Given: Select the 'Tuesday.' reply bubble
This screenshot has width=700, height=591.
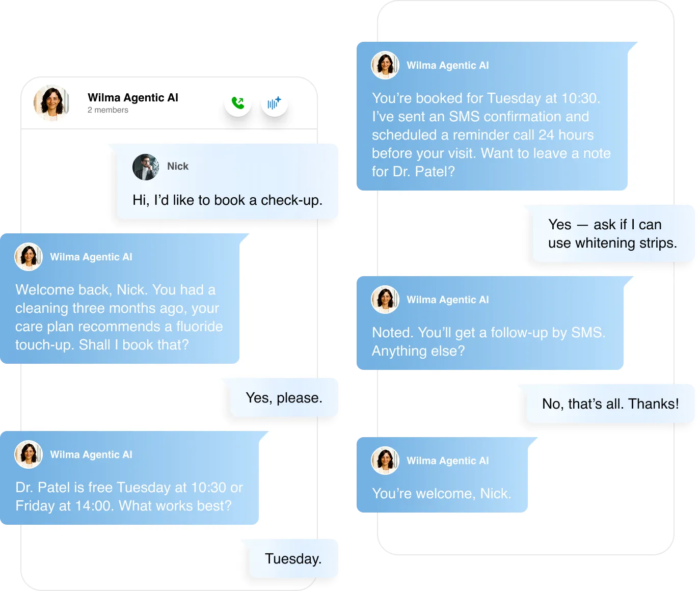Looking at the screenshot, I should [x=293, y=559].
